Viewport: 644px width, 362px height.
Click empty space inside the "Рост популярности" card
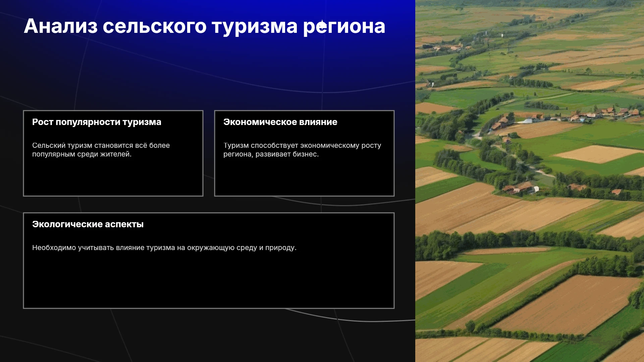tap(113, 178)
